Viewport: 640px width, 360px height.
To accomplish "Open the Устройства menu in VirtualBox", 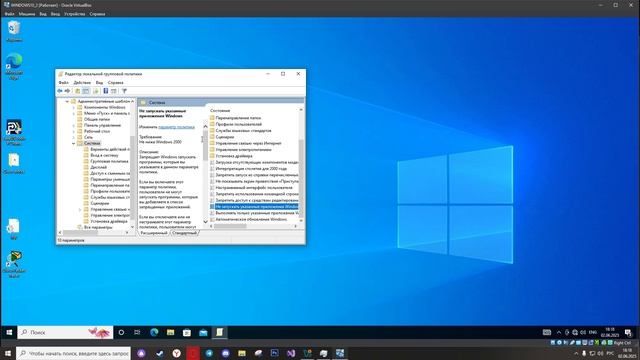I will [x=74, y=14].
